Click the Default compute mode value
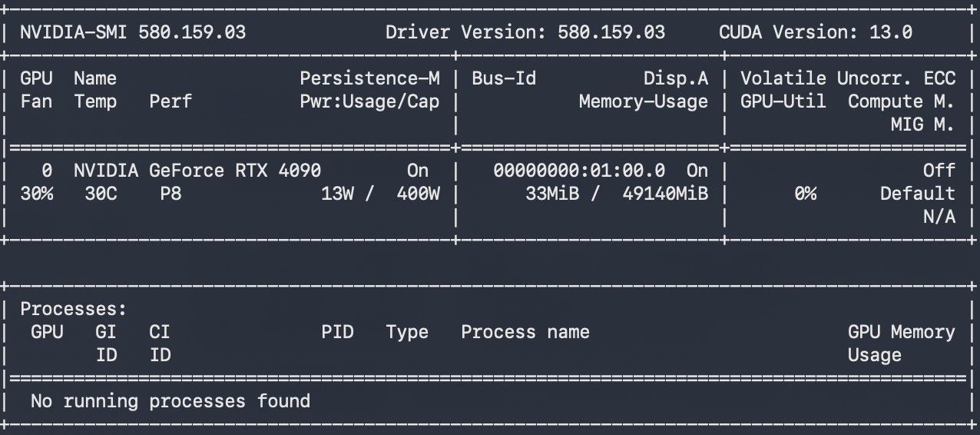 click(x=918, y=194)
